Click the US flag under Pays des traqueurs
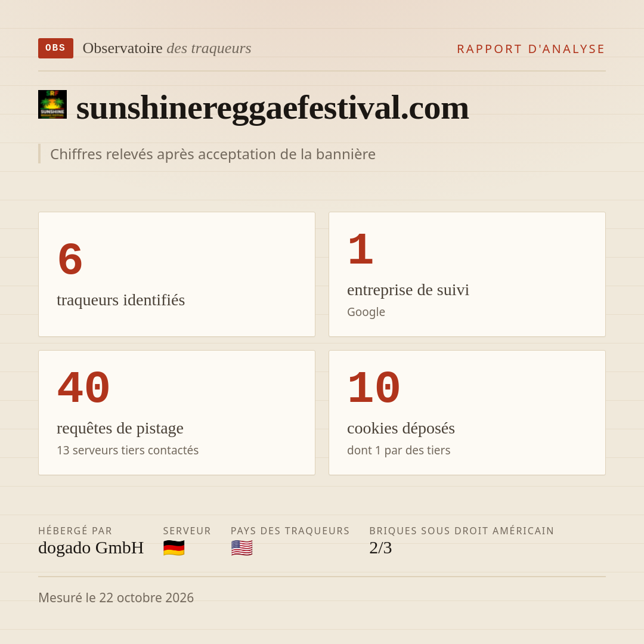 click(x=241, y=548)
